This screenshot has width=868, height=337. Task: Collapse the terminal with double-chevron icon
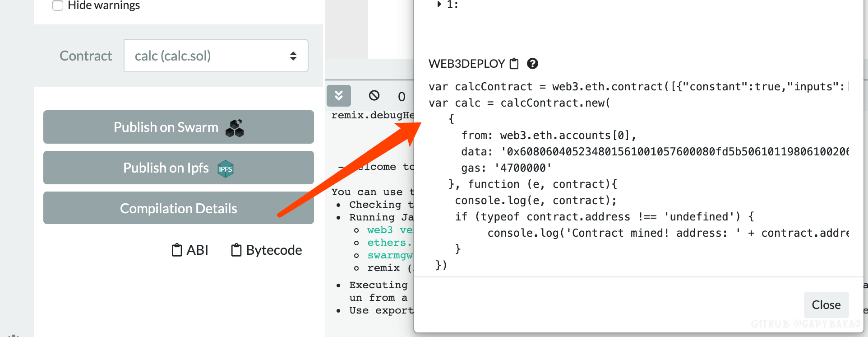point(339,95)
